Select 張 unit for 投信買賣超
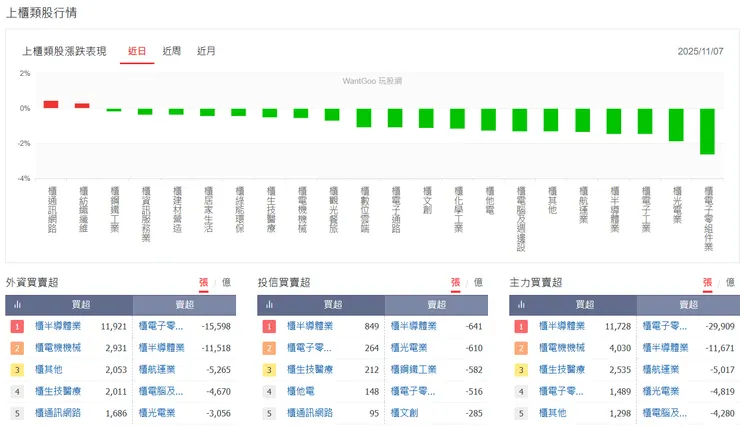This screenshot has height=427, width=740. pos(455,282)
